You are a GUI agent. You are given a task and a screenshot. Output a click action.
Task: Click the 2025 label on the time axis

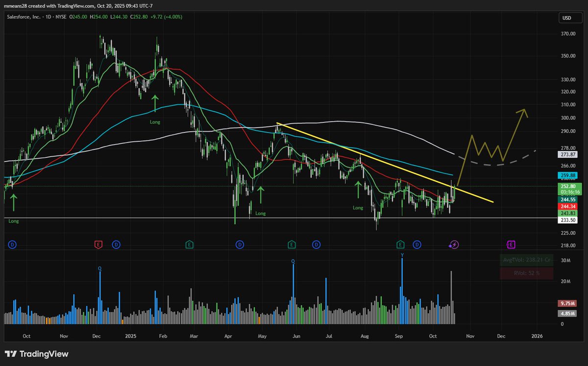tap(130, 336)
